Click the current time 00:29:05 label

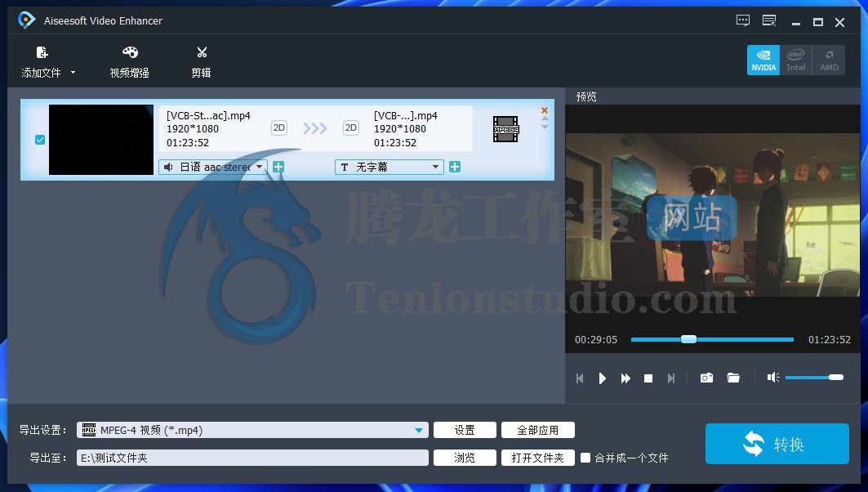pyautogui.click(x=595, y=340)
